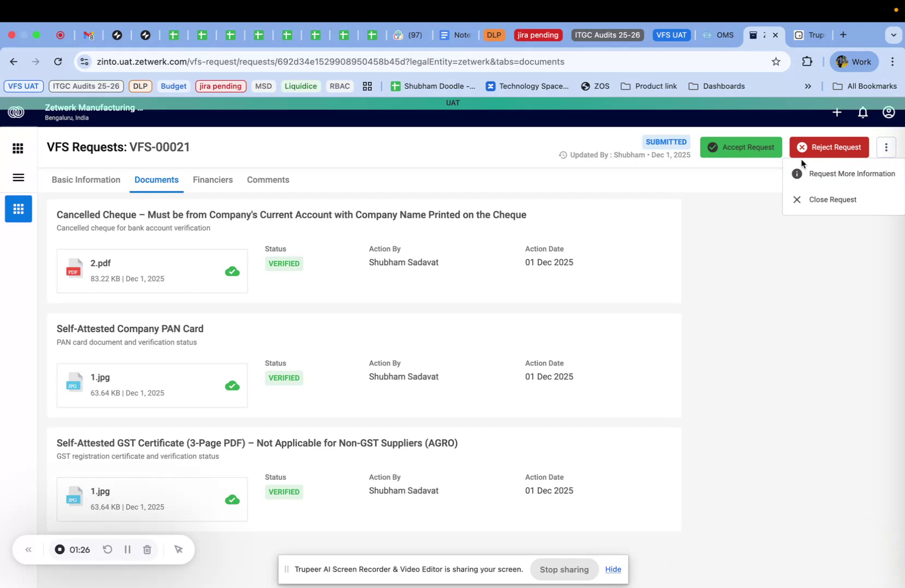Open the notifications bell icon

tap(862, 112)
